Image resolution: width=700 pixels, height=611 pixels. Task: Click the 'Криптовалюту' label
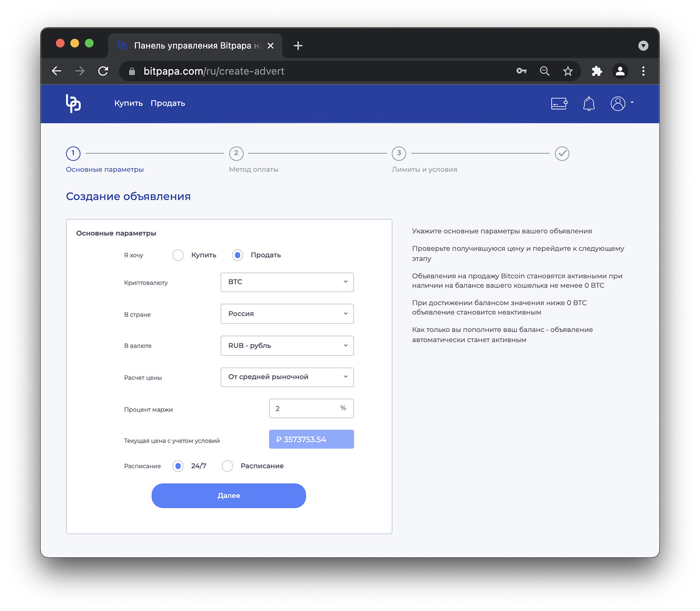point(146,283)
